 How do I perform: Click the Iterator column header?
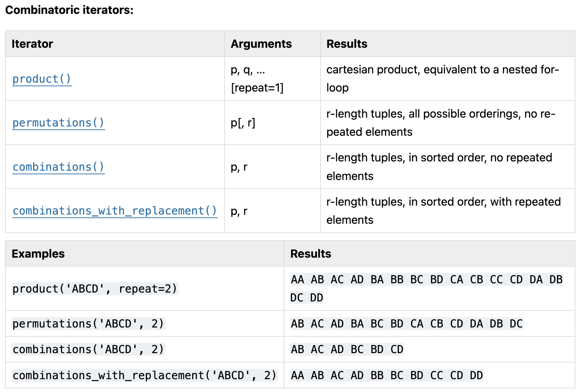(32, 44)
